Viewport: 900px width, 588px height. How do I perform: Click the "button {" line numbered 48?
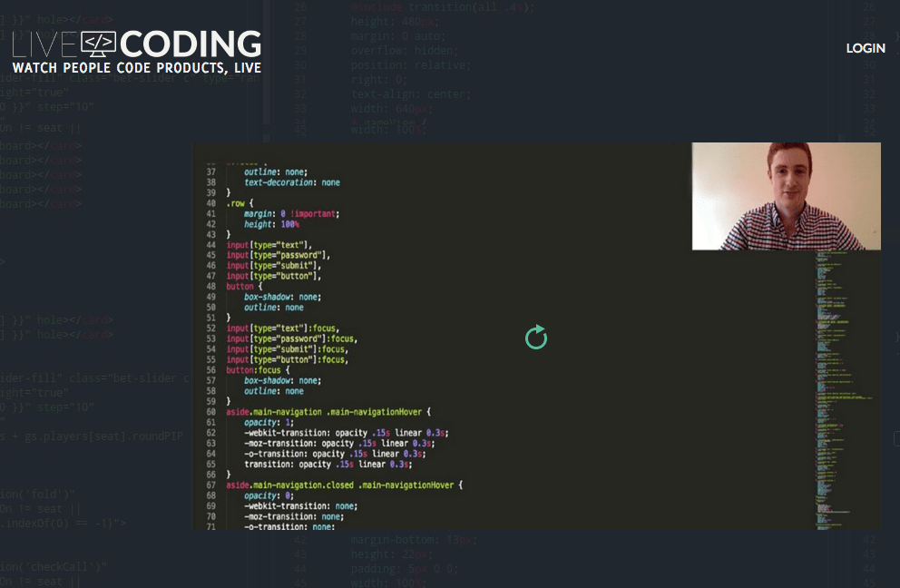point(244,287)
